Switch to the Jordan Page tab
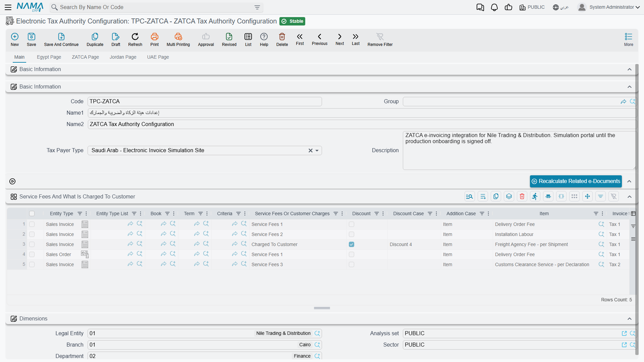The width and height of the screenshot is (644, 362). click(x=123, y=57)
